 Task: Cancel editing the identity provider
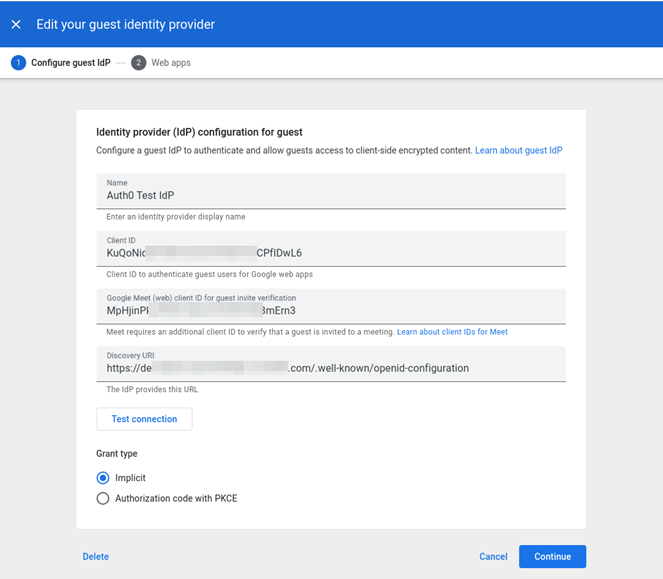click(493, 557)
